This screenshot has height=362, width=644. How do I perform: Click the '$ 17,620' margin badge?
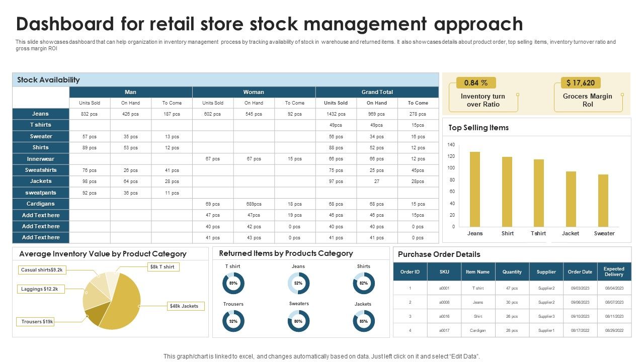click(x=581, y=82)
